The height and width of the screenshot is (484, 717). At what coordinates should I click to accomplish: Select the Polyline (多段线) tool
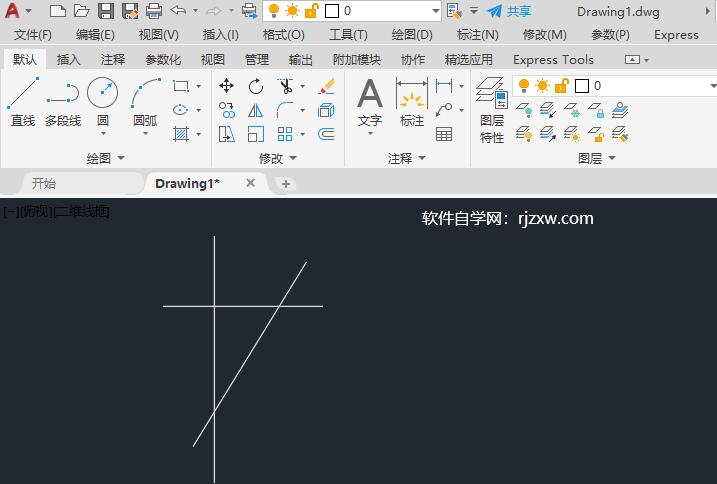63,102
